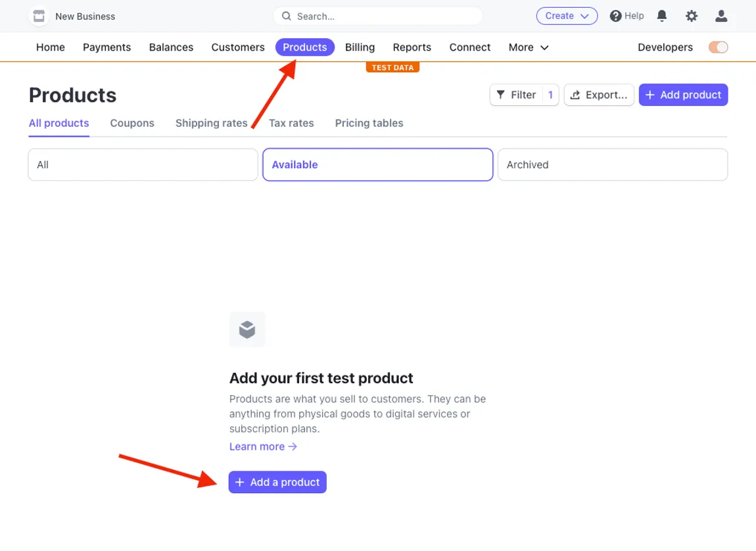Open notifications bell icon
Viewport: 756px width, 551px height.
point(662,16)
